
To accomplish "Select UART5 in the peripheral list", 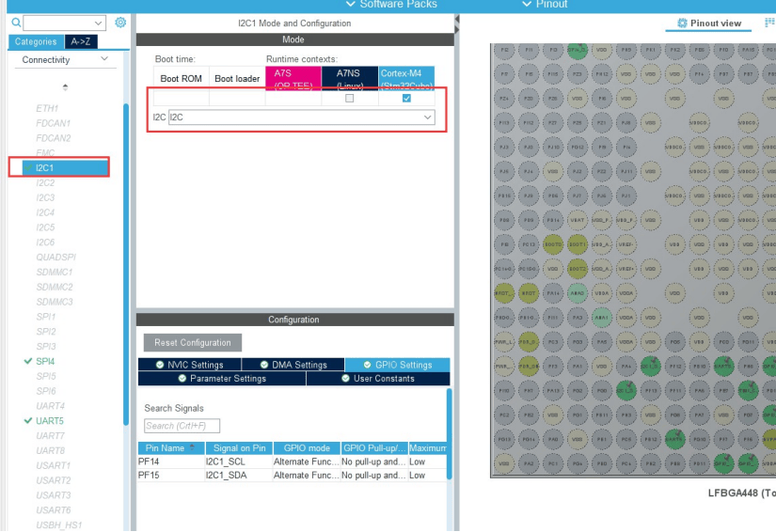I will [50, 421].
